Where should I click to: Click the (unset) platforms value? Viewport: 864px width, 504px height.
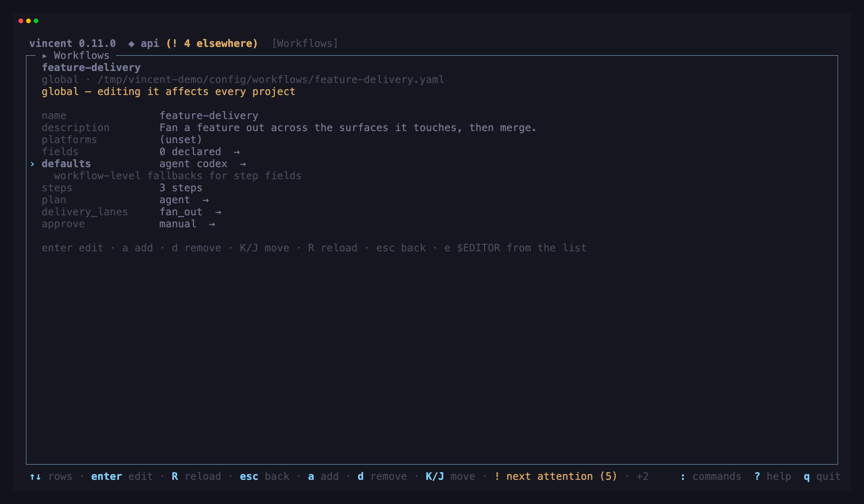tap(181, 140)
